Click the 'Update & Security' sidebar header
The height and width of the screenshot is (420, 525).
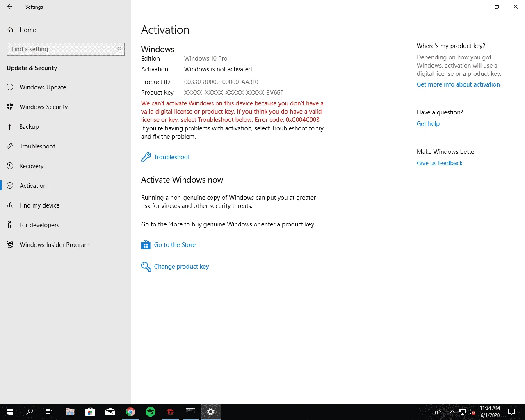(32, 68)
